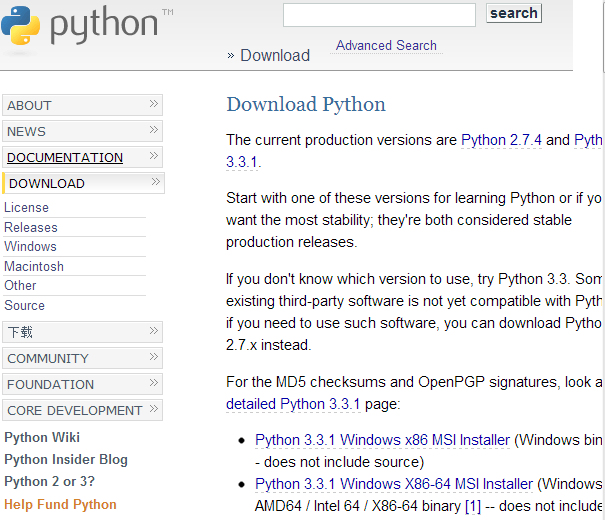Open the License sidebar link

click(x=26, y=208)
